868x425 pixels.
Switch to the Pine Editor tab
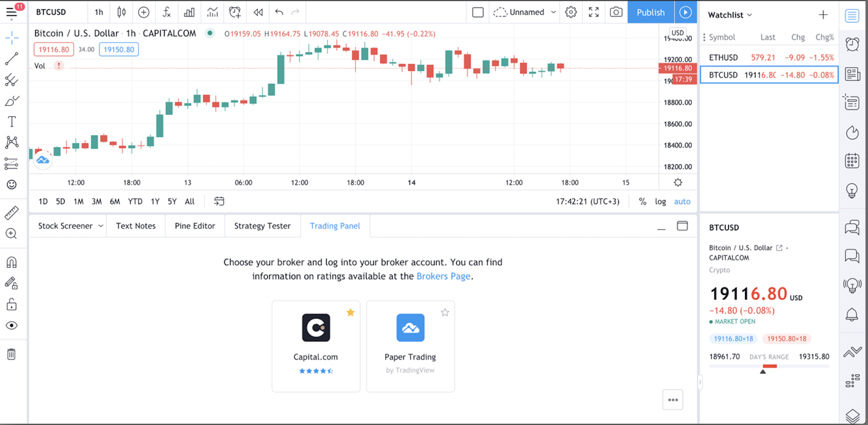click(x=195, y=226)
